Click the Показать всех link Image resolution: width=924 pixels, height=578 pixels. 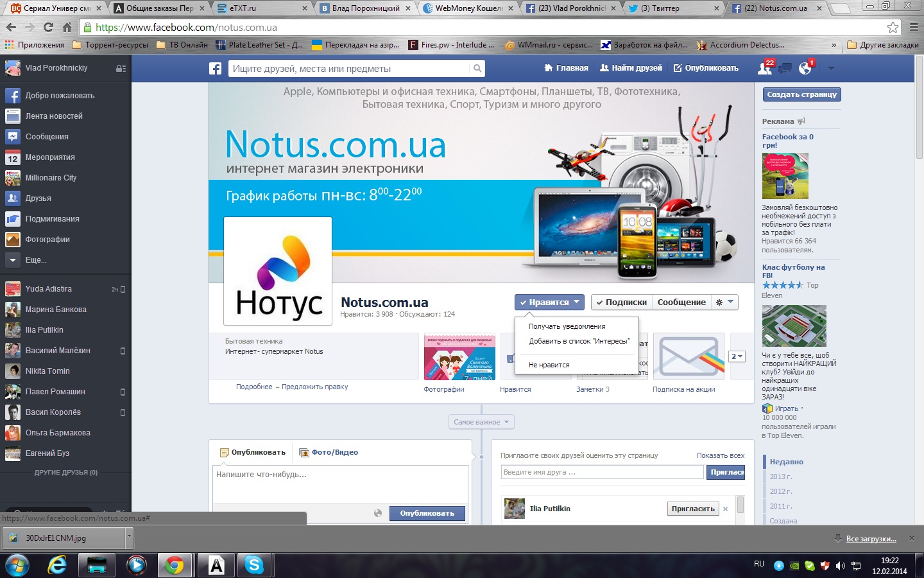(721, 455)
